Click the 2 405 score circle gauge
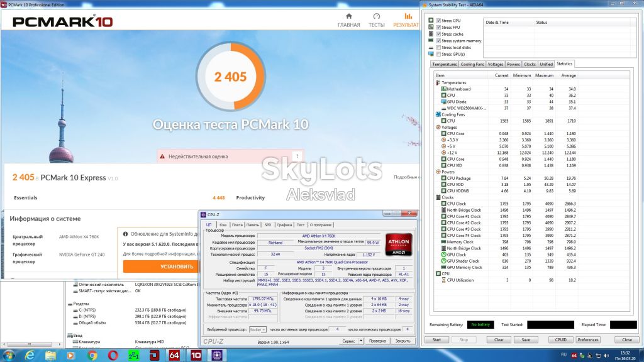Image resolution: width=644 pixels, height=362 pixels. pyautogui.click(x=230, y=76)
